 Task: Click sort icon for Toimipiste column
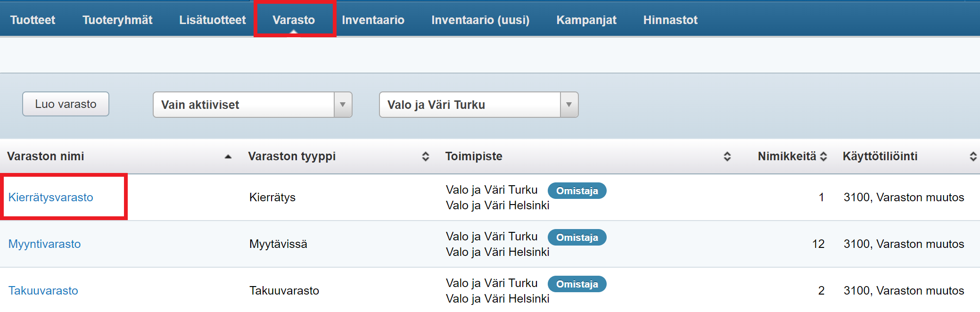click(727, 156)
